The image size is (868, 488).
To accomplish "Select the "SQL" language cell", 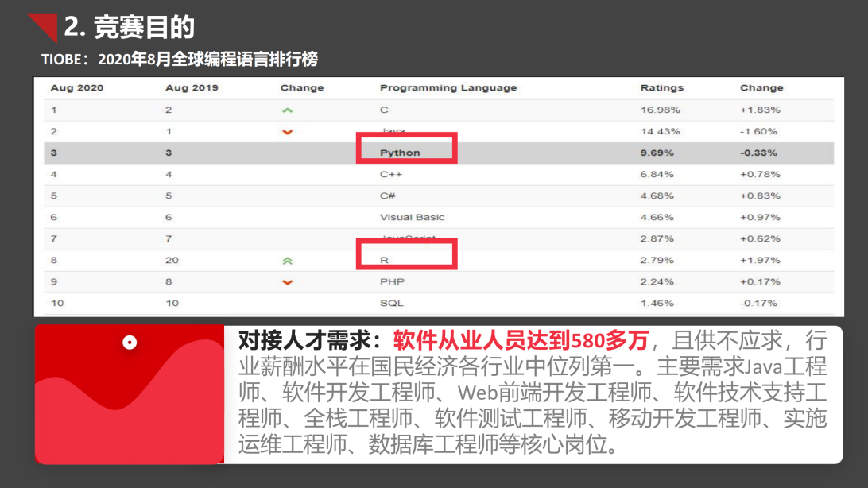I will pos(391,303).
